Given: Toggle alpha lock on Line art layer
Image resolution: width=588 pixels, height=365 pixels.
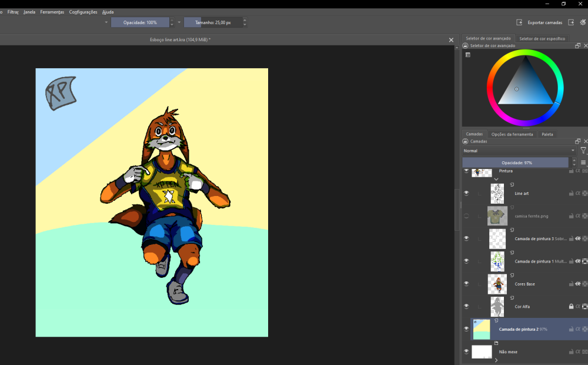Looking at the screenshot, I should pos(584,193).
